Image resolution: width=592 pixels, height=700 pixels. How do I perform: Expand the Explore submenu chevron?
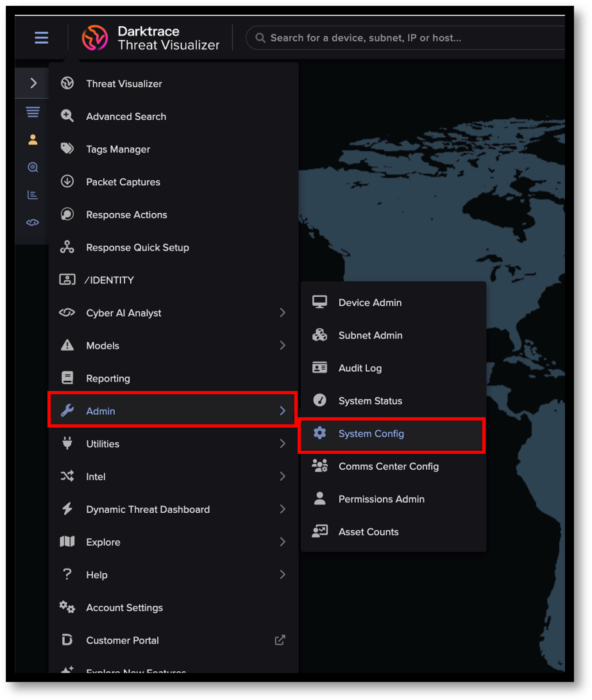282,542
